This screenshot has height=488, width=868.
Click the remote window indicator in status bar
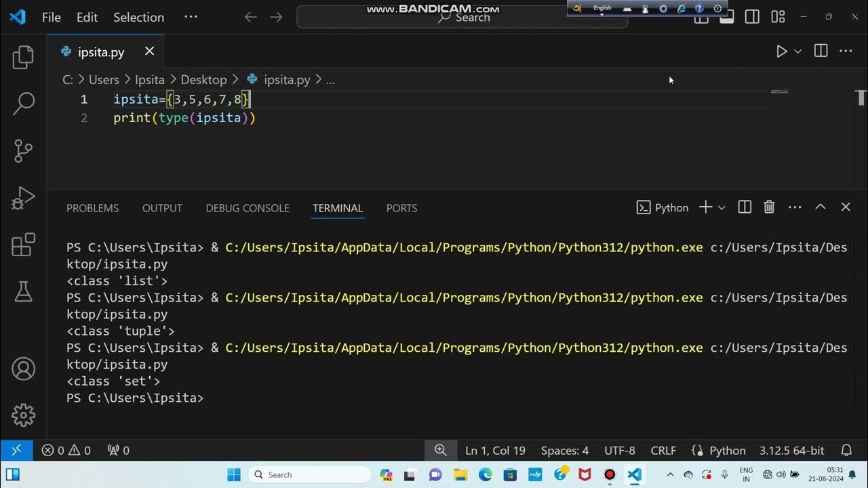16,450
